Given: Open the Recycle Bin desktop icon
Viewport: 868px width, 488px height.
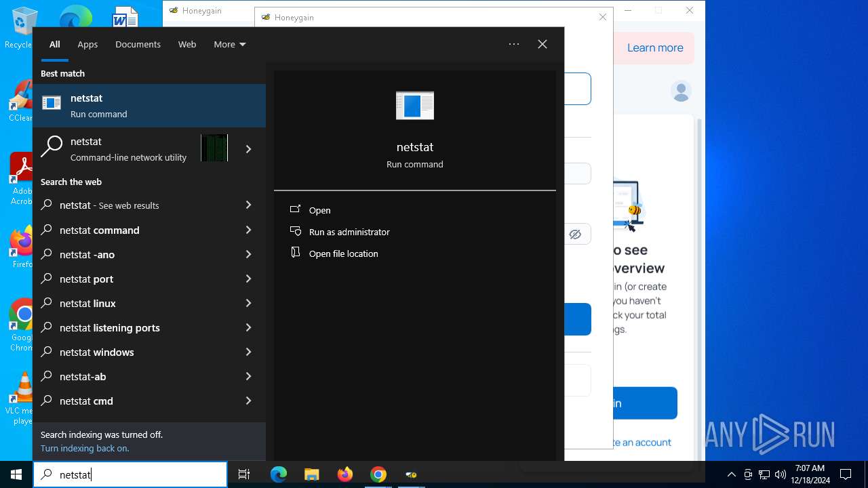Looking at the screenshot, I should pos(20,28).
